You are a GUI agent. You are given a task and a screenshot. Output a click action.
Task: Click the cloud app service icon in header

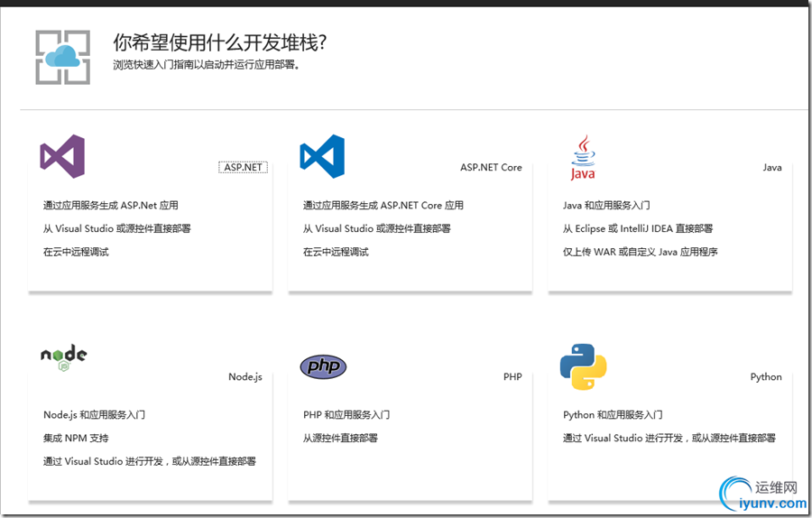coord(62,57)
